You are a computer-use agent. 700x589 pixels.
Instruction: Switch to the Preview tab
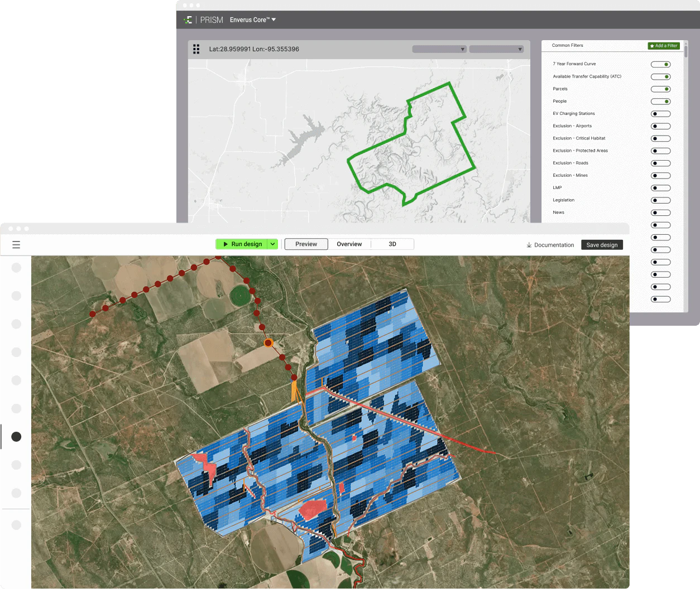[306, 244]
